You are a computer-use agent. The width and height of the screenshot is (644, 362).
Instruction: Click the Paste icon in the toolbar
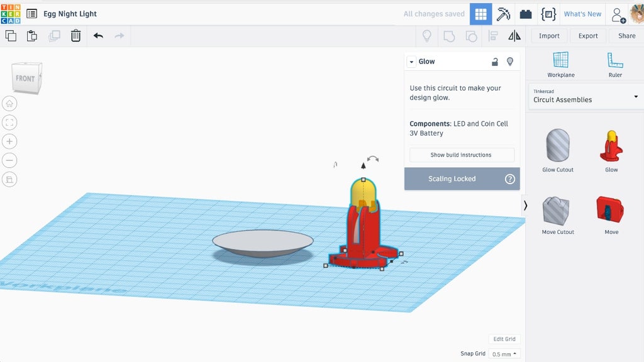click(x=32, y=36)
